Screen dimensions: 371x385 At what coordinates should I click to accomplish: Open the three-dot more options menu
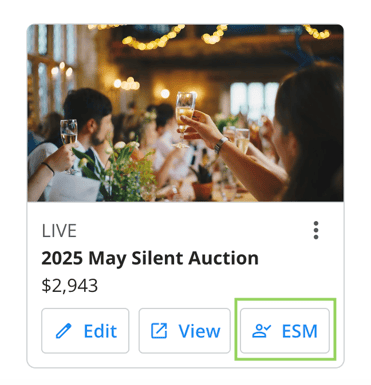tap(316, 230)
